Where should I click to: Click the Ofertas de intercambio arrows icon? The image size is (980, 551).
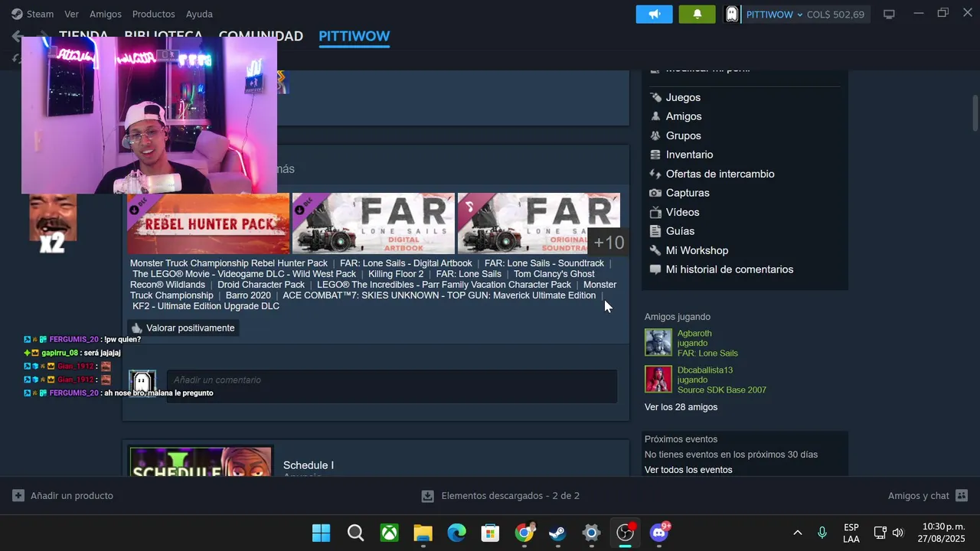tap(655, 174)
